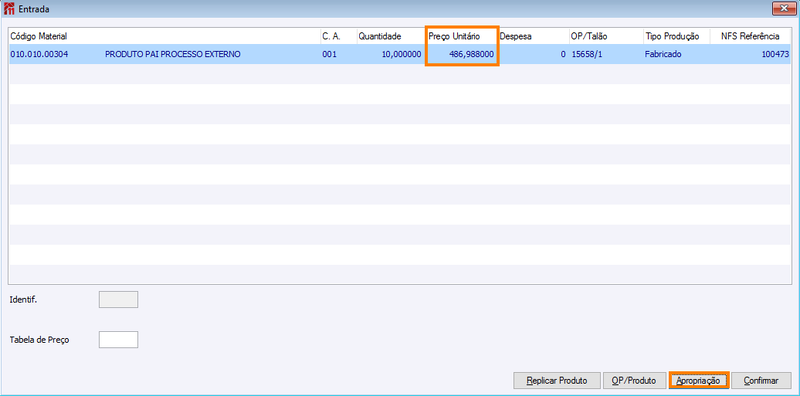Confirm the entry with Confirmar button
This screenshot has height=396, width=800.
coord(761,381)
